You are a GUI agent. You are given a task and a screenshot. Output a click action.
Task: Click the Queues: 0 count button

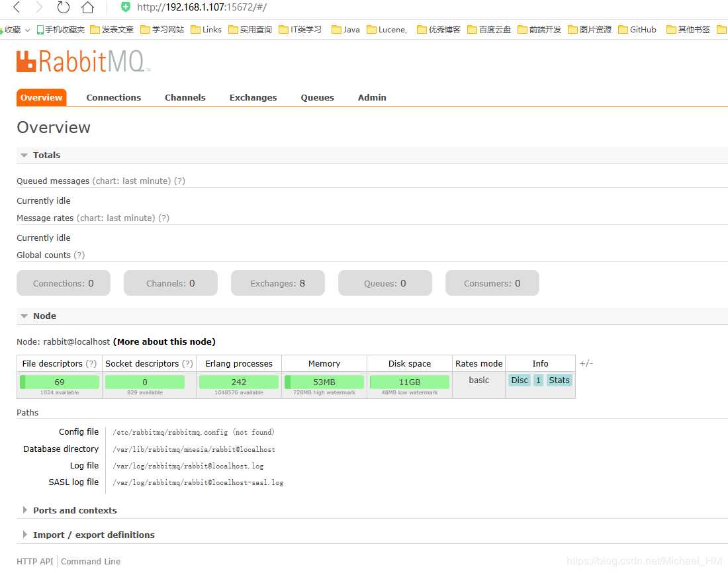(385, 283)
